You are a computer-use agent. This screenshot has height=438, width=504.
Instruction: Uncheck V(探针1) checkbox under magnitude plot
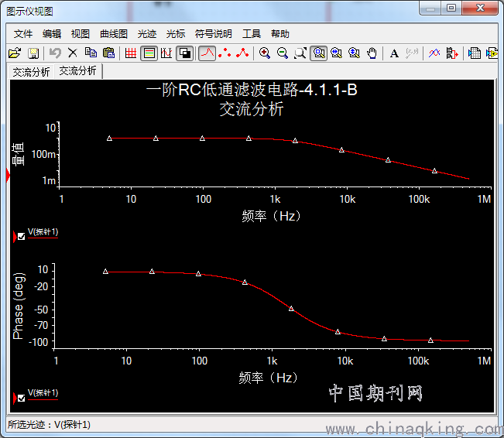point(21,237)
